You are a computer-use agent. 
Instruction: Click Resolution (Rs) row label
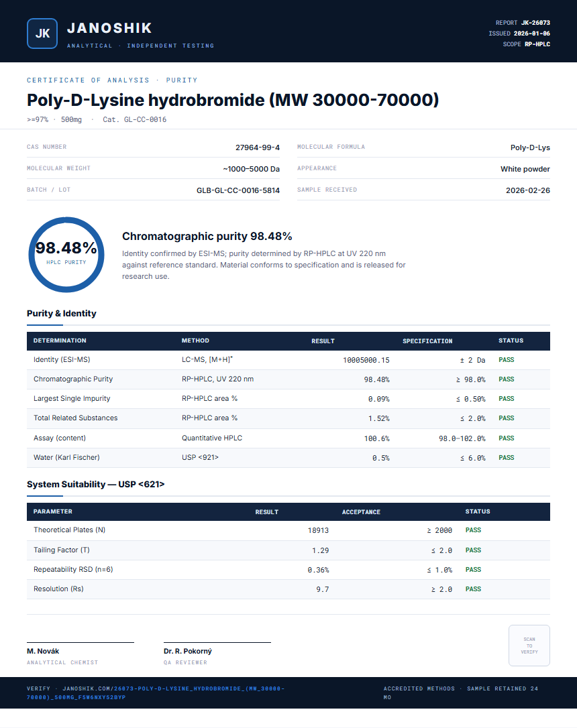58,589
